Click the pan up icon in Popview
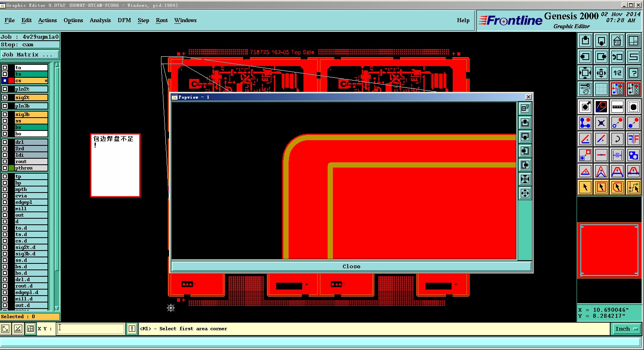 (x=525, y=122)
